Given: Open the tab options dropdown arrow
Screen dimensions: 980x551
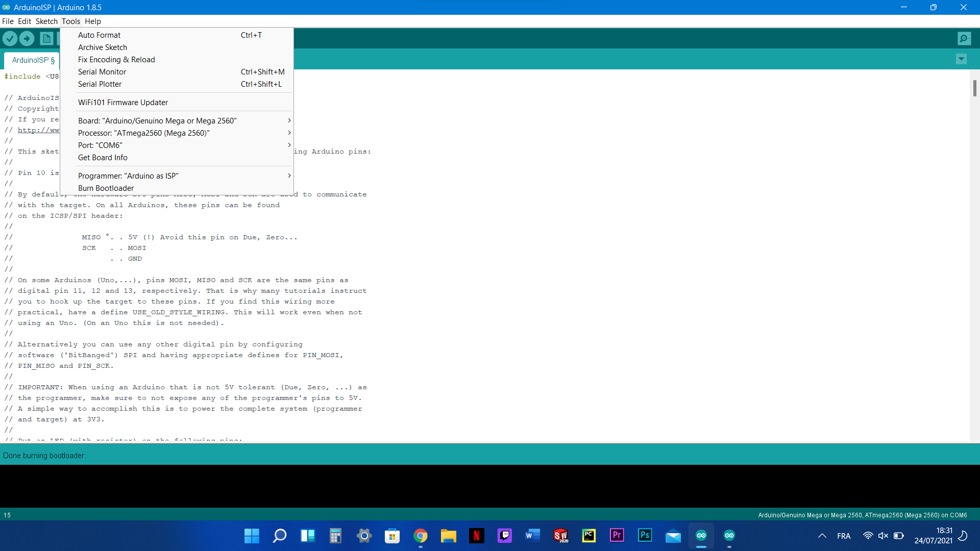Looking at the screenshot, I should click(961, 59).
